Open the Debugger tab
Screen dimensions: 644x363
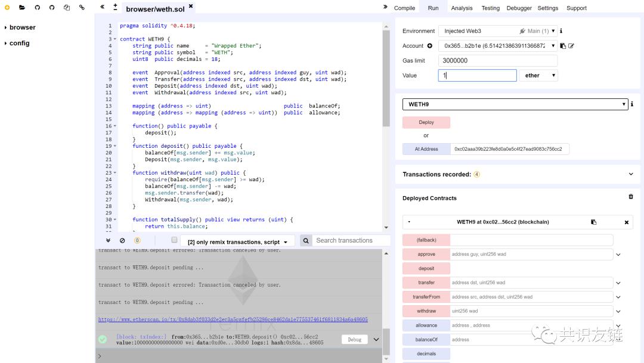(x=519, y=8)
